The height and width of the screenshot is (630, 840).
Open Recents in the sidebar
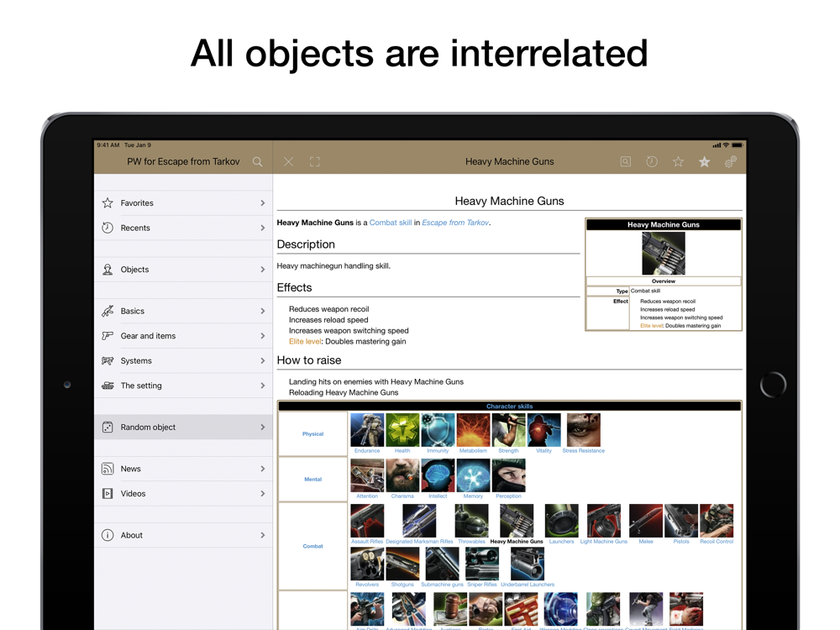(x=183, y=228)
